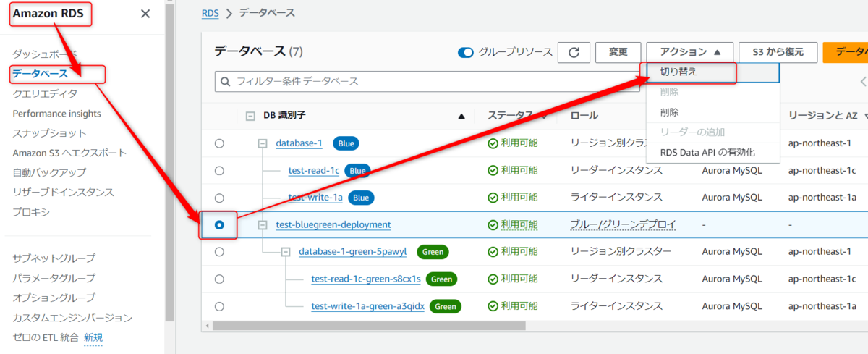Viewport: 868px width, 354px height.
Task: Select the test-bluegreen-deployment radio button
Action: [x=219, y=225]
